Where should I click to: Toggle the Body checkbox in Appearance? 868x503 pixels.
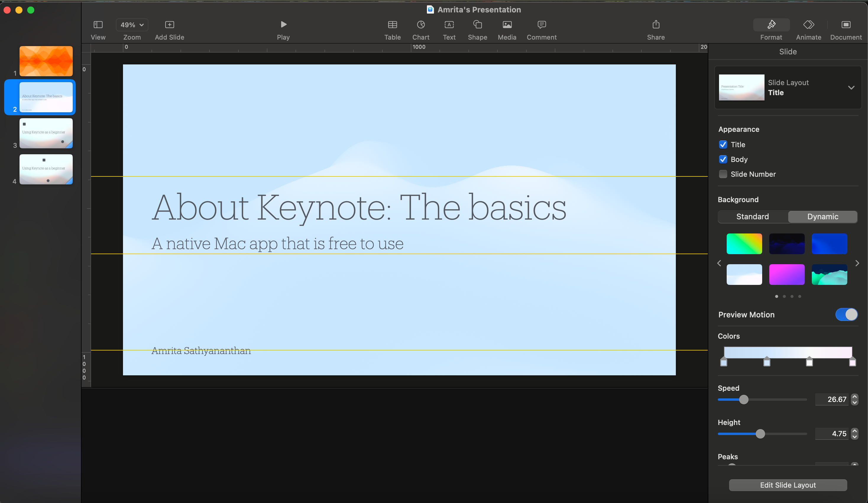click(x=723, y=159)
